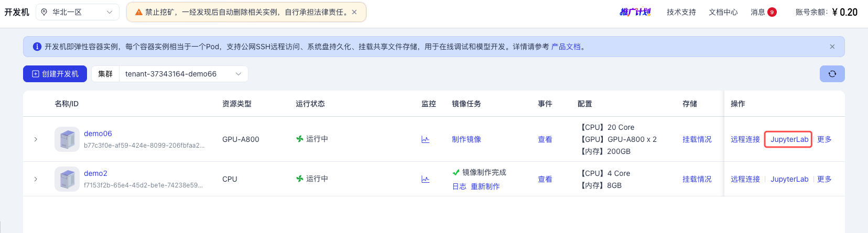Open monitoring chart icon for demo06
This screenshot has width=868, height=233.
tap(425, 139)
